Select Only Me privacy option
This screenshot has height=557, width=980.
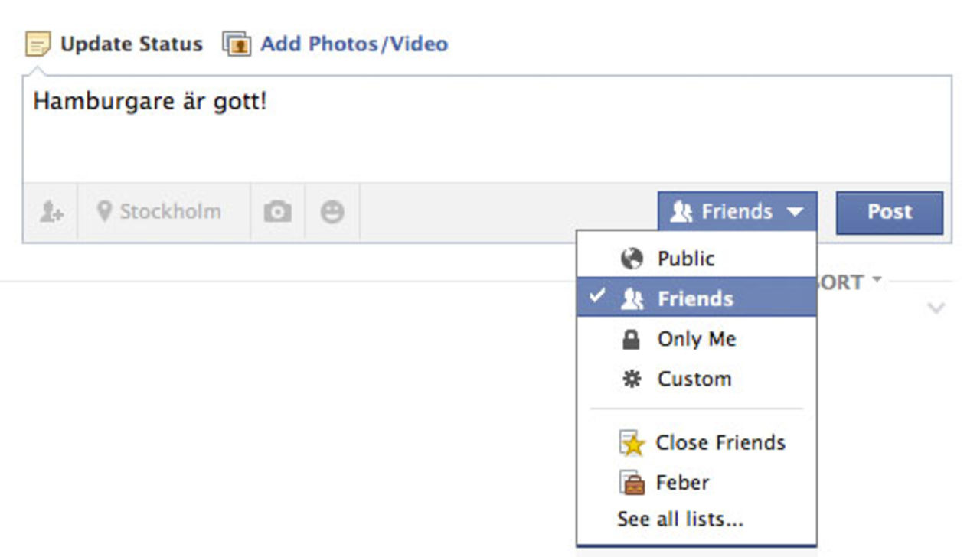click(696, 339)
